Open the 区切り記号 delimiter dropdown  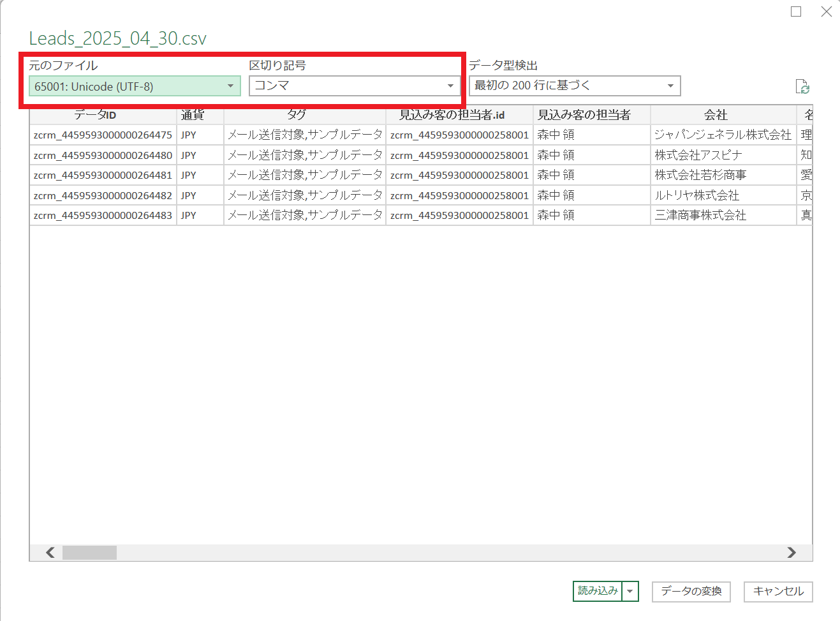pos(354,86)
